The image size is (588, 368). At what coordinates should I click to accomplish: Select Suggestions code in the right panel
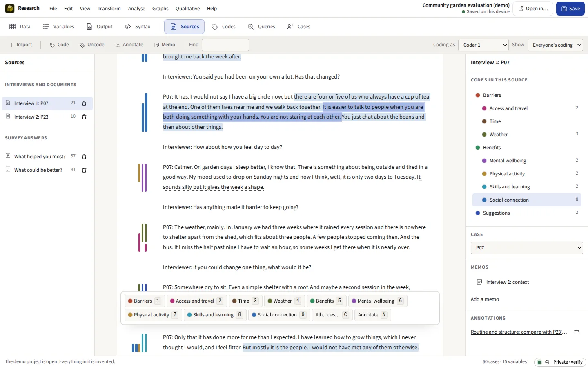(527, 213)
